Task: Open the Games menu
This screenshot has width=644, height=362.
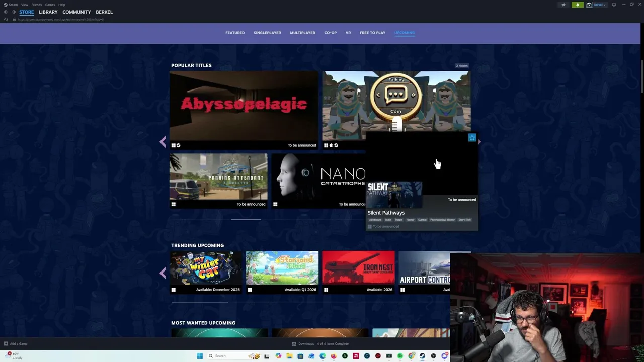Action: tap(50, 5)
